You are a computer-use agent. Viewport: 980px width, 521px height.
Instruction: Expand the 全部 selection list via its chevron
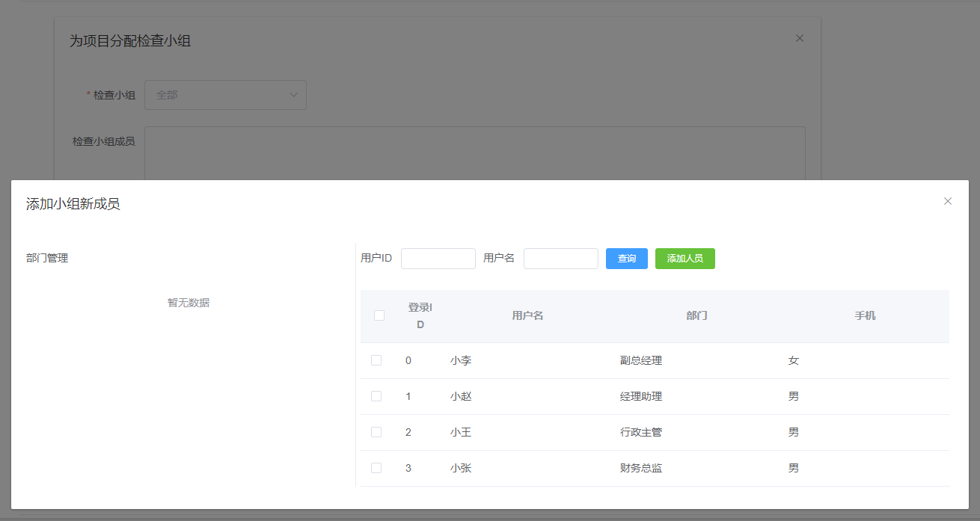click(293, 95)
